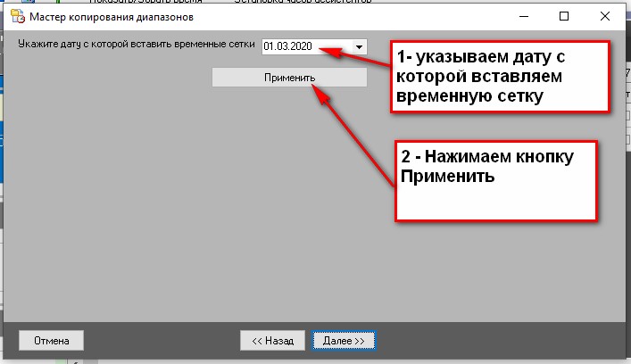Click the window title Мастер копирования диапазонов
The image size is (631, 364).
tap(111, 17)
